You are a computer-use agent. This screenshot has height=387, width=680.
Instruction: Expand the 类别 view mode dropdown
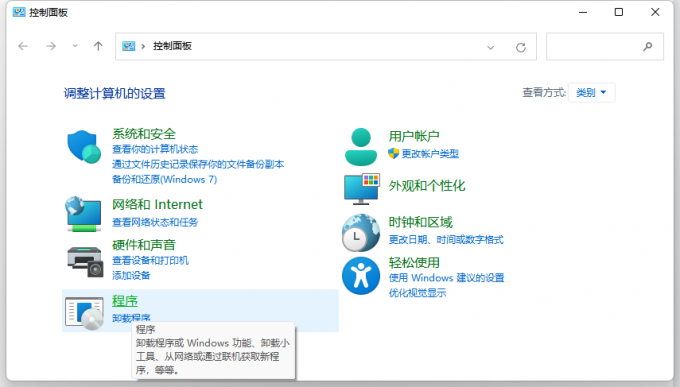(x=591, y=92)
